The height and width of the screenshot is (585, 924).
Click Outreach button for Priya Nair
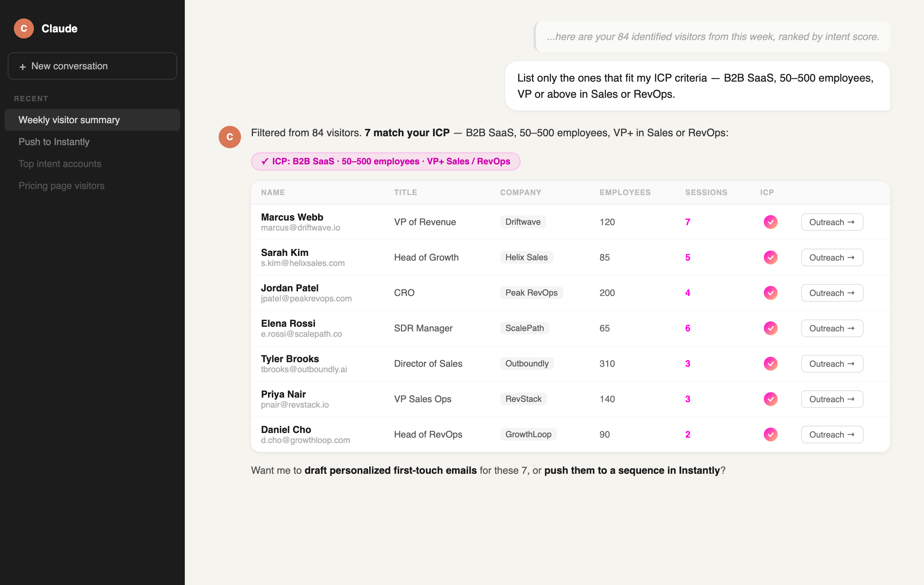pyautogui.click(x=832, y=399)
